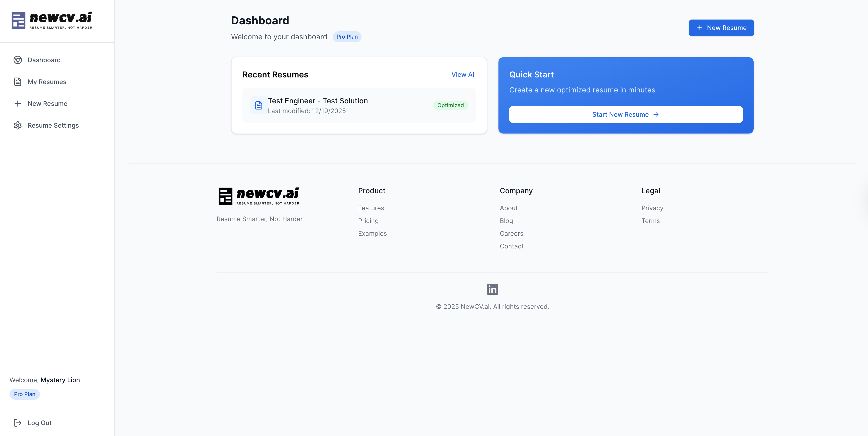Image resolution: width=868 pixels, height=436 pixels.
Task: Open Resume Settings via the gear icon
Action: point(17,125)
